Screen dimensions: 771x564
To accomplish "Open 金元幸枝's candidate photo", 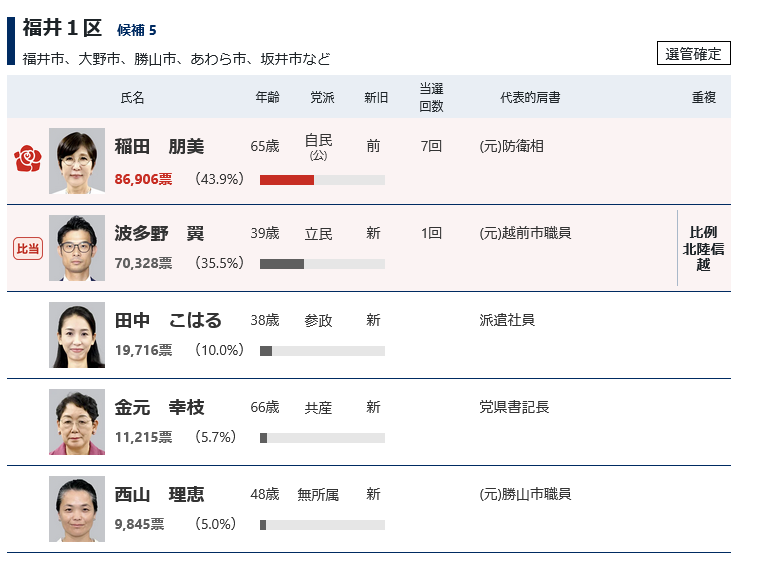I will (x=77, y=422).
